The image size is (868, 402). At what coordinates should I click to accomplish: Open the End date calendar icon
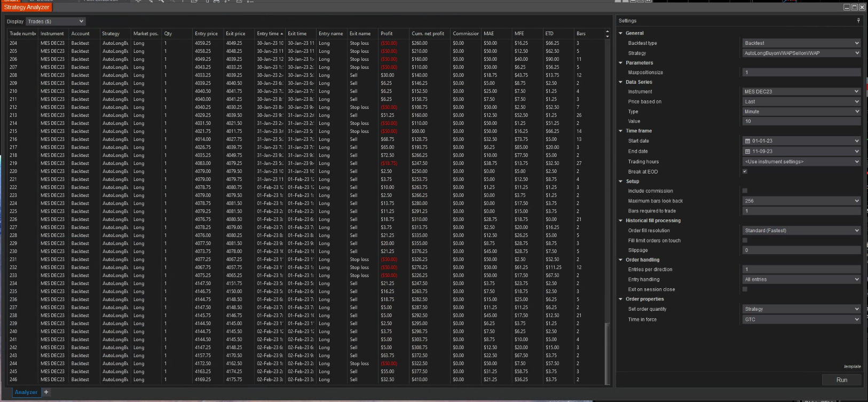[x=747, y=151]
